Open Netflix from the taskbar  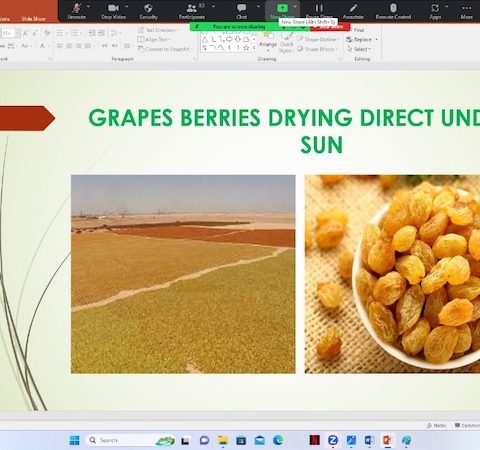[314, 440]
